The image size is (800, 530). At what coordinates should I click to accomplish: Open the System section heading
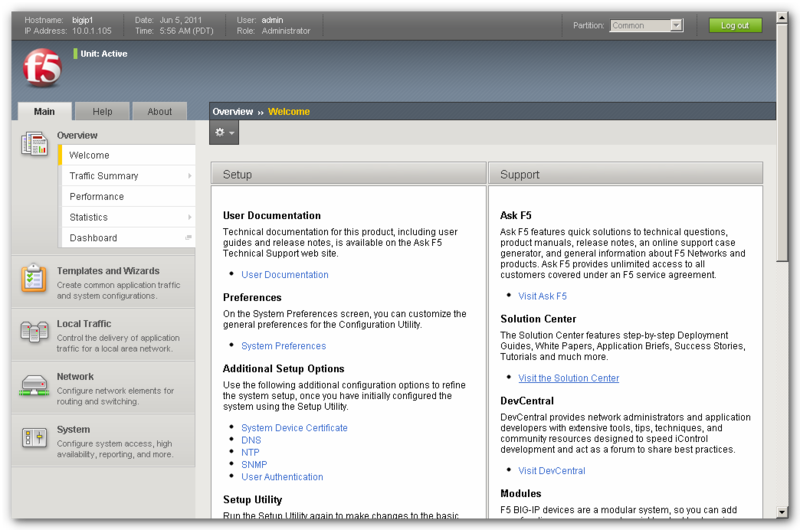pyautogui.click(x=73, y=430)
